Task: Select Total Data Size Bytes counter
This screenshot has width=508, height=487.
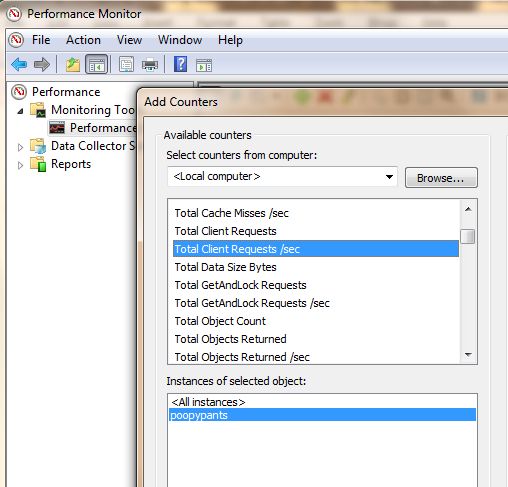Action: coord(316,267)
